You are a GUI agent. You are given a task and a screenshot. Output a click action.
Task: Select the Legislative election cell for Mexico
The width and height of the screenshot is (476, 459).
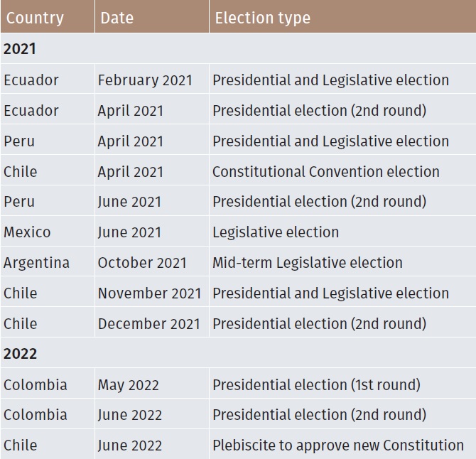(x=342, y=232)
